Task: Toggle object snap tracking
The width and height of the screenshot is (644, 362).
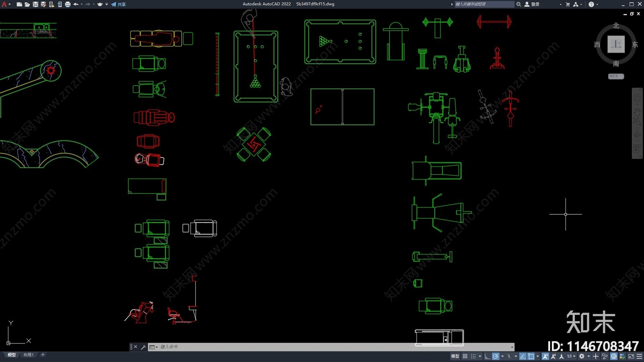Action: pyautogui.click(x=523, y=356)
